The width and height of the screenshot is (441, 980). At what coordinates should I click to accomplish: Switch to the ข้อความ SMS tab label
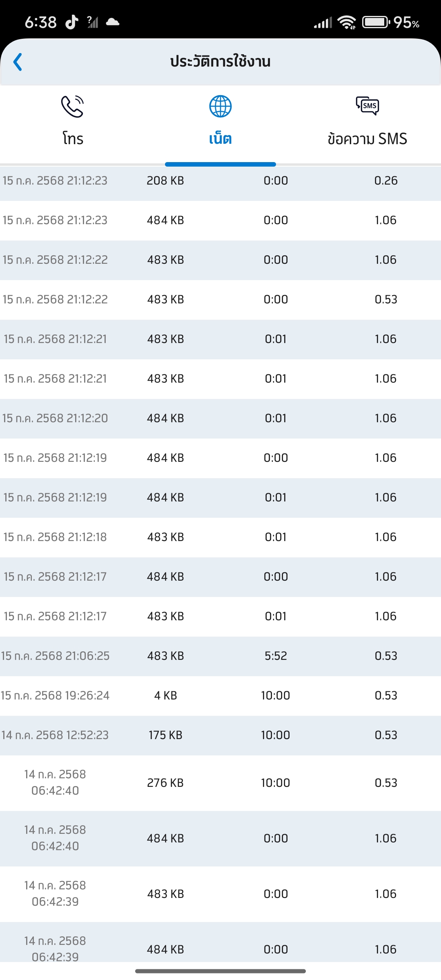(x=367, y=139)
